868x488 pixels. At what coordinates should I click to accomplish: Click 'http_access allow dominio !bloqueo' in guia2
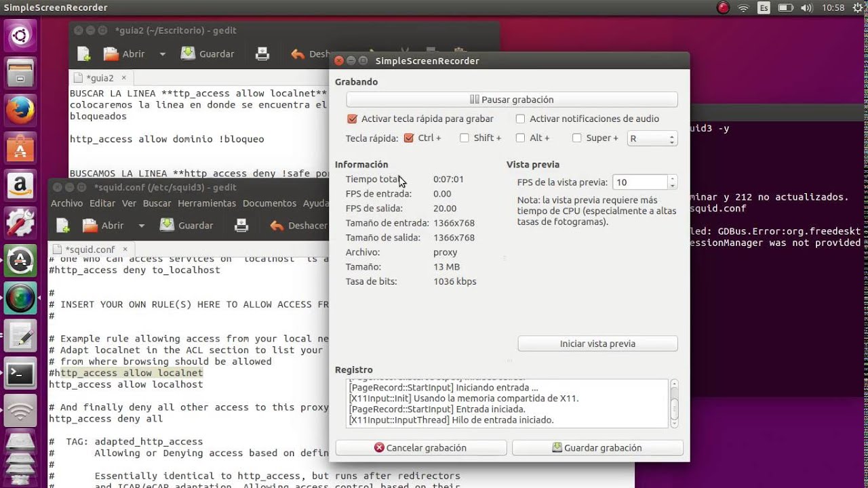point(167,139)
